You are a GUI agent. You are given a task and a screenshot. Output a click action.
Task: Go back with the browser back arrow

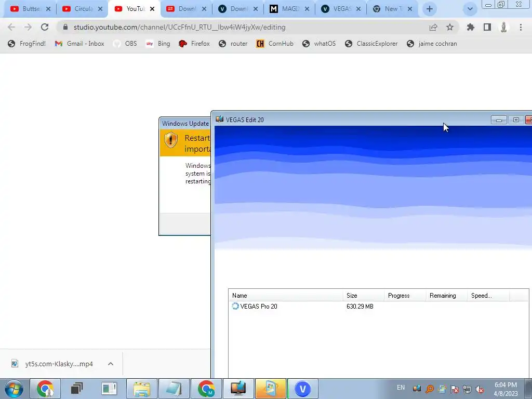coord(11,27)
